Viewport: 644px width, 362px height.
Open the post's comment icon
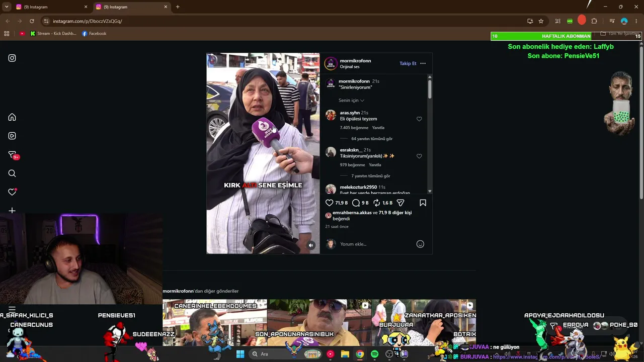tap(356, 203)
